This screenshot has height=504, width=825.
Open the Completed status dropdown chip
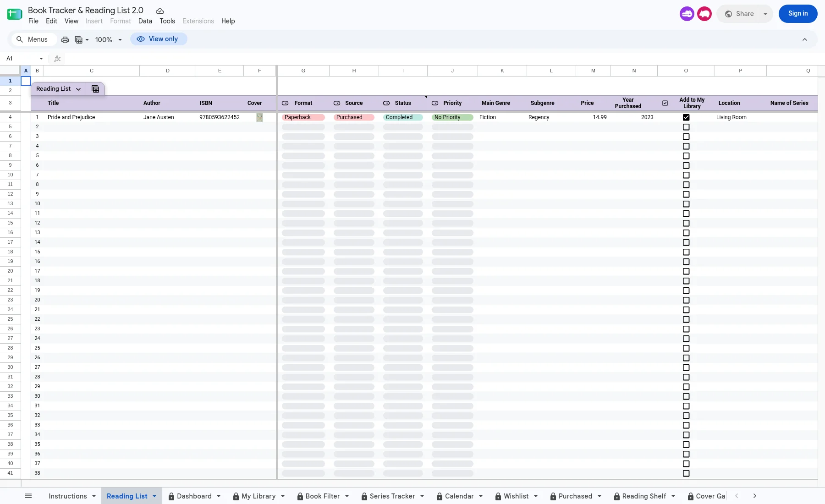pos(403,117)
